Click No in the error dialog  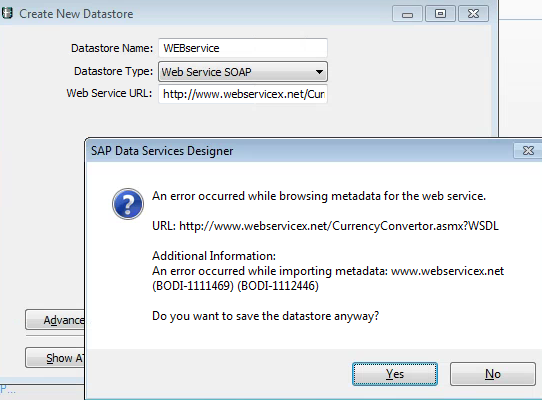click(x=493, y=374)
